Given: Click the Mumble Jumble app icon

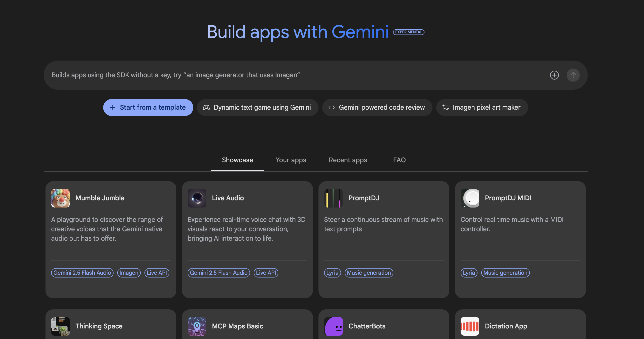Looking at the screenshot, I should 60,198.
